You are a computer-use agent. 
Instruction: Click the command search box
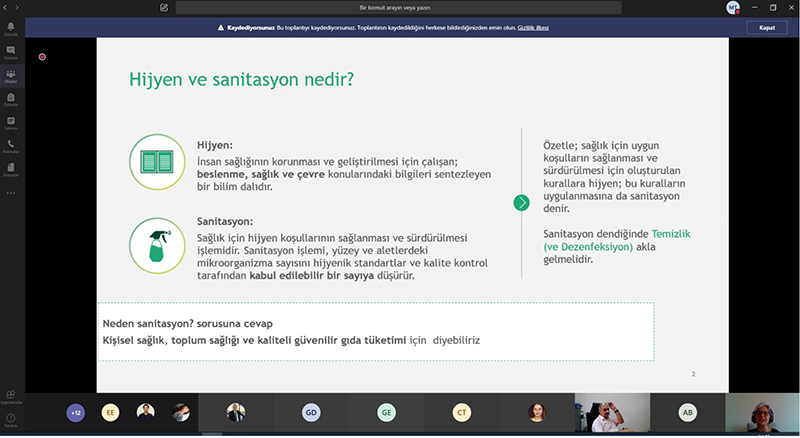(400, 7)
